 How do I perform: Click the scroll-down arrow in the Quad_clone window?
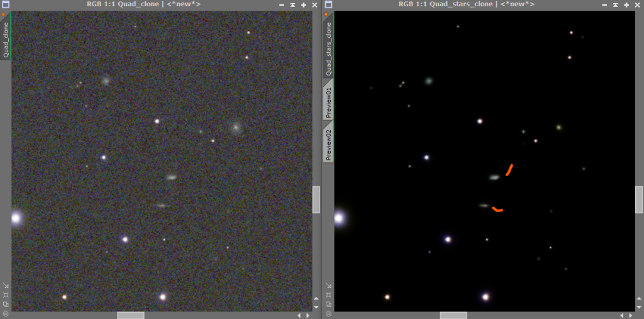coord(316,307)
